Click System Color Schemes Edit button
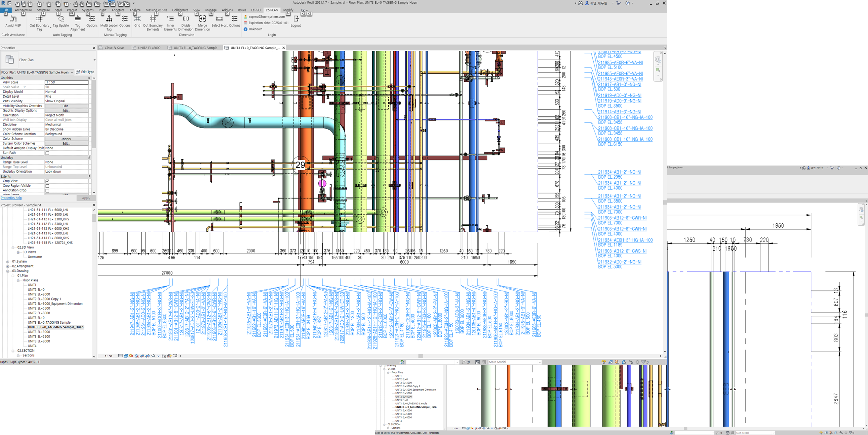Screen dimensions: 868x435 pos(66,144)
